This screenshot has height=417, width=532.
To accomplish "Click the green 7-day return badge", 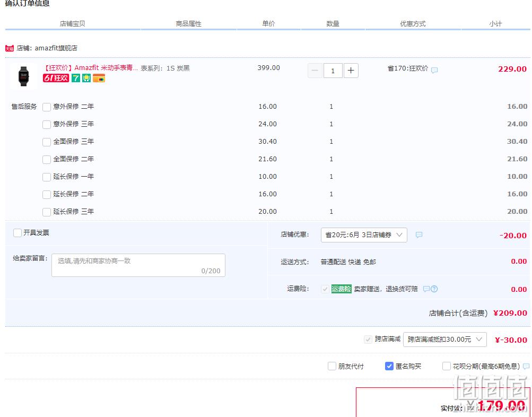I will click(x=76, y=78).
